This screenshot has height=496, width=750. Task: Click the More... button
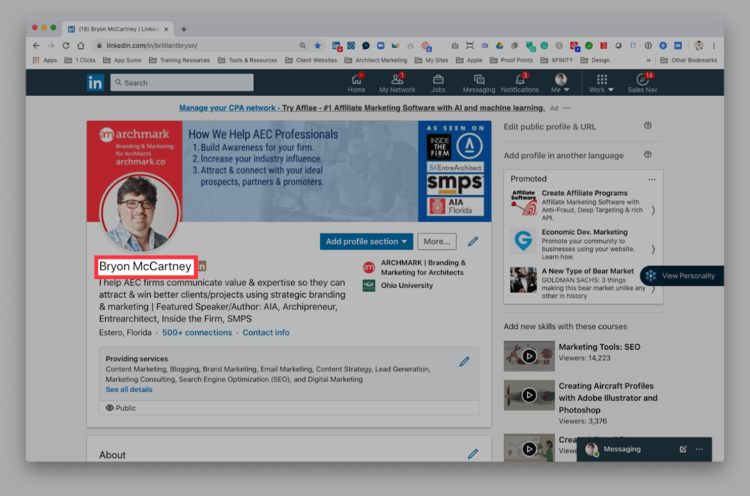(437, 242)
